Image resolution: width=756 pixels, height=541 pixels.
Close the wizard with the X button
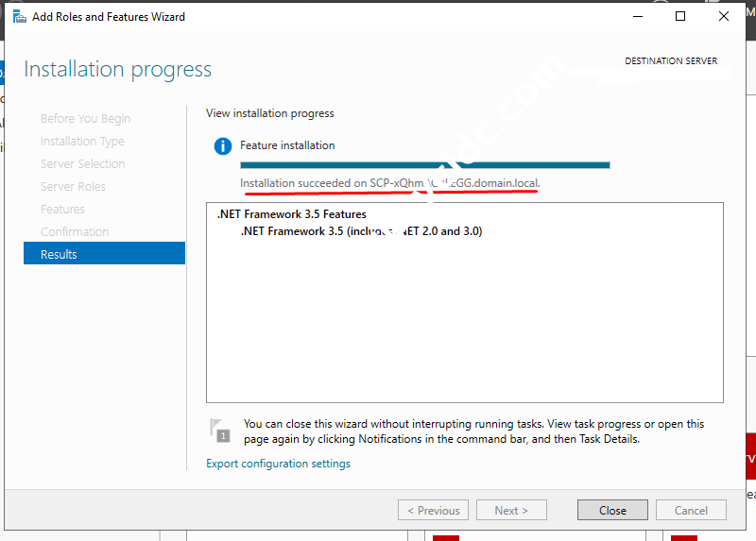pyautogui.click(x=723, y=16)
